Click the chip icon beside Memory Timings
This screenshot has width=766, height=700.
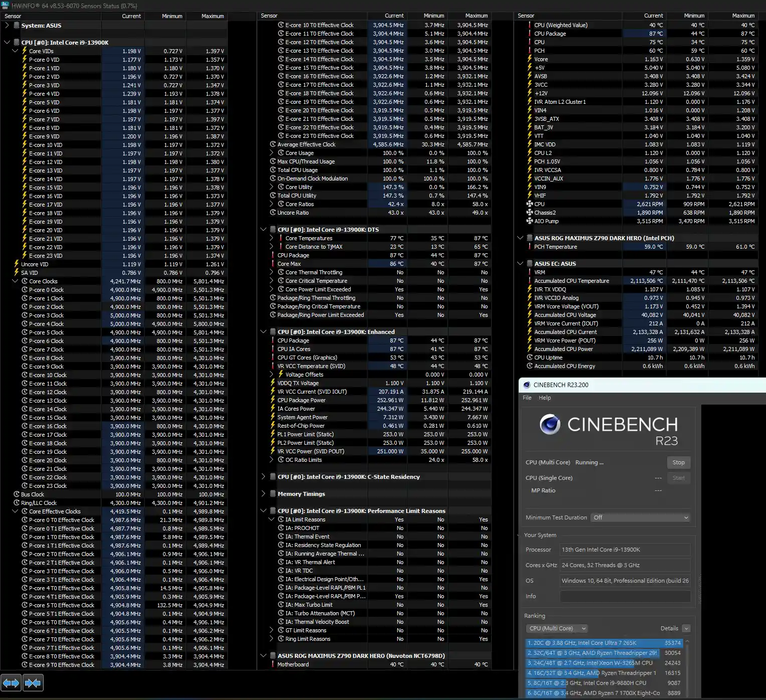[x=273, y=494]
